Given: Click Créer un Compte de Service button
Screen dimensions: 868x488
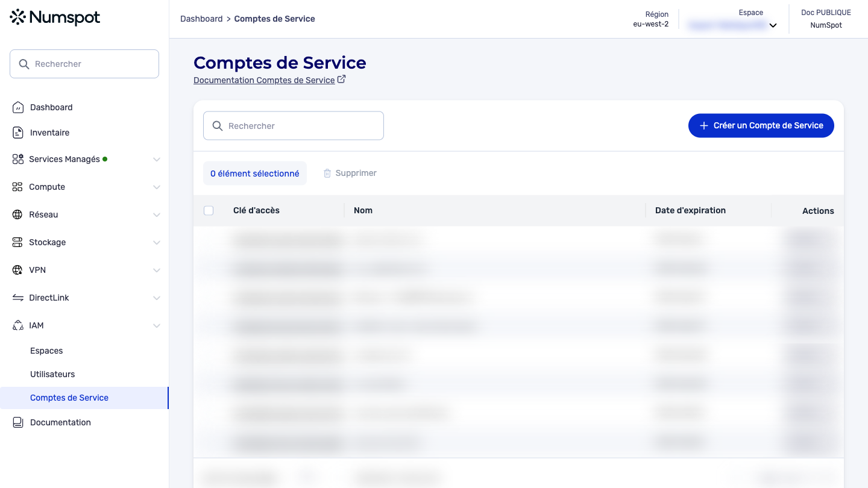Looking at the screenshot, I should coord(761,125).
